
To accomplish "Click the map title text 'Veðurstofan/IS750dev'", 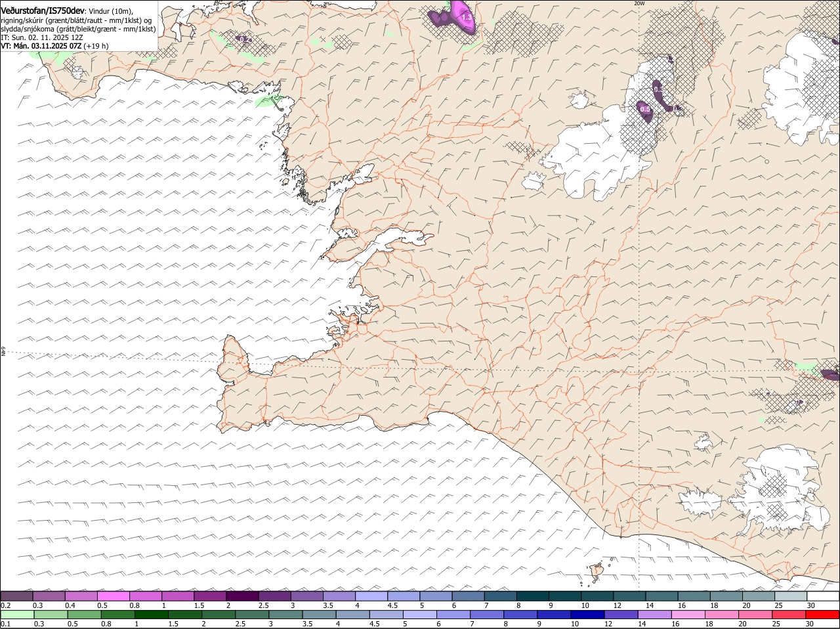I will [43, 11].
